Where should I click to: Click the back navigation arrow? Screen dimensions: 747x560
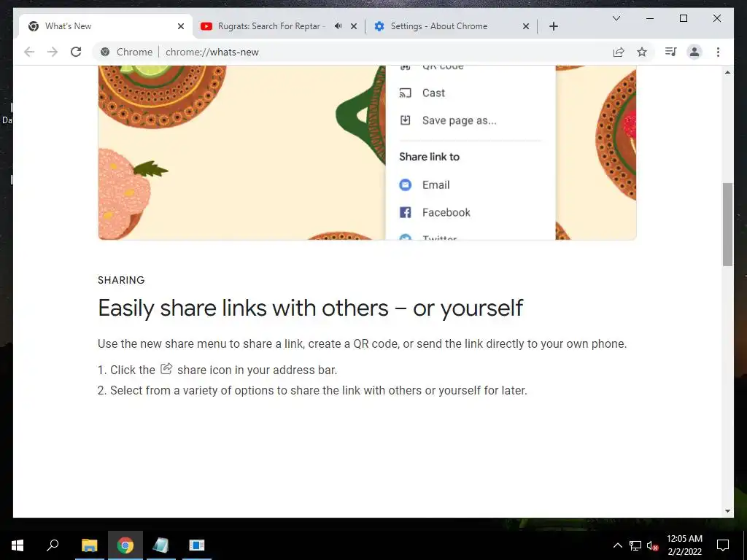coord(29,52)
